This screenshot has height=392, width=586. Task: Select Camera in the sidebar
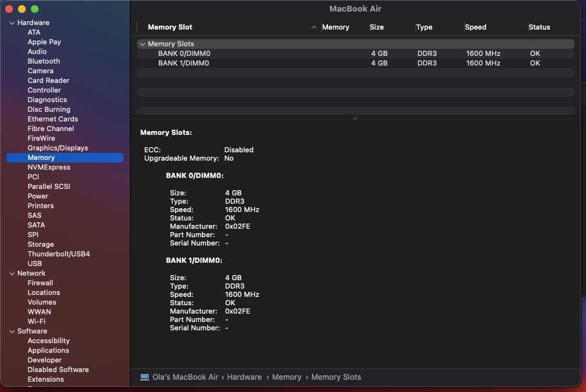coord(41,71)
